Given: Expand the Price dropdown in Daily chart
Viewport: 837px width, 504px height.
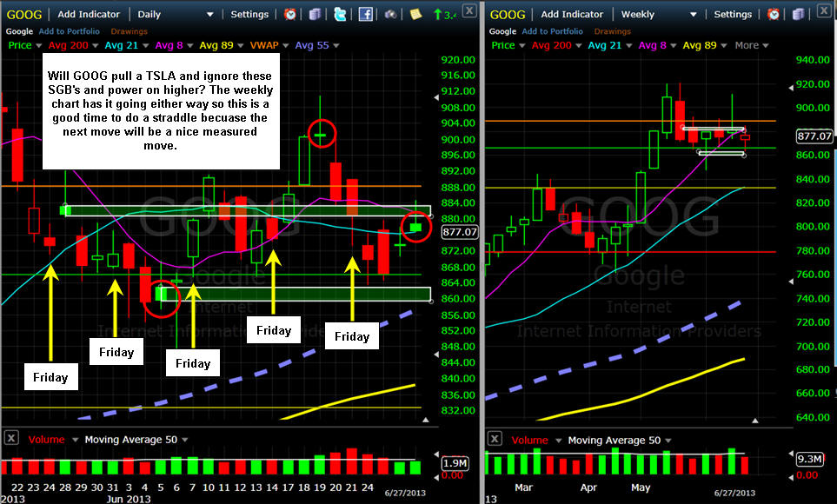Looking at the screenshot, I should pyautogui.click(x=38, y=46).
